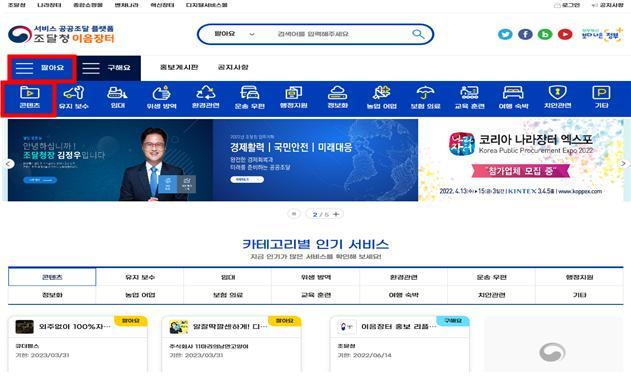Click the 조달청 이음장터 site logo

point(61,34)
